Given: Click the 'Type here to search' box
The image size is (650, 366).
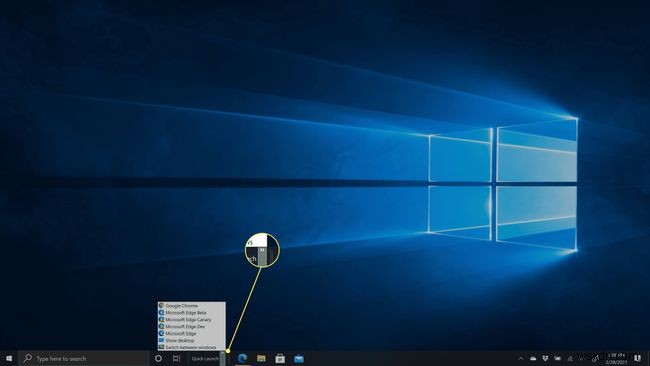Looking at the screenshot, I should (x=84, y=359).
